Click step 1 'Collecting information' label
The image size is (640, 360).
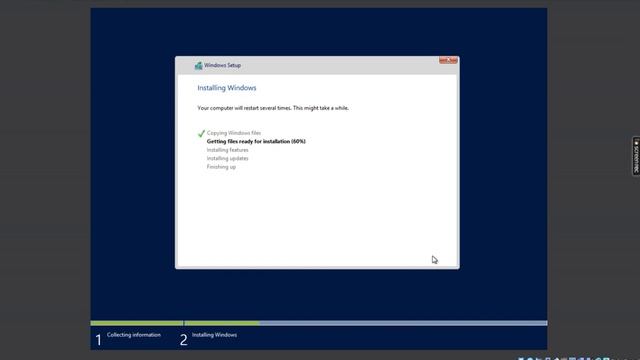coord(134,335)
